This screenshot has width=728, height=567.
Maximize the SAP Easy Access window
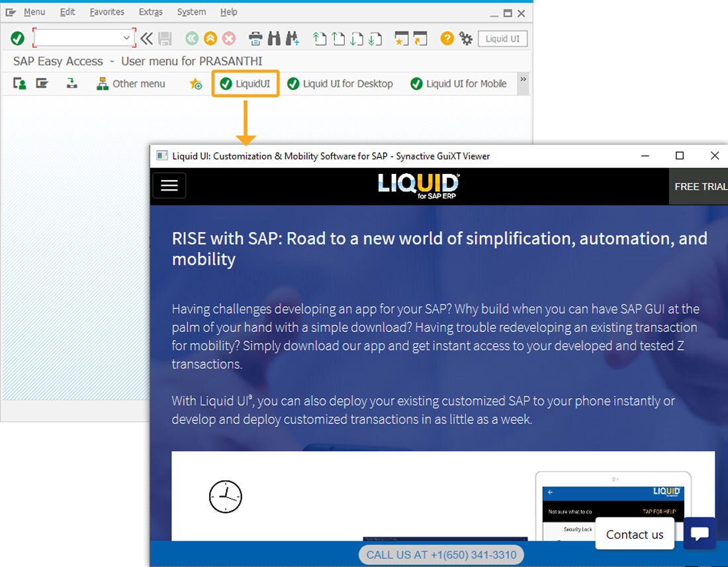[508, 13]
